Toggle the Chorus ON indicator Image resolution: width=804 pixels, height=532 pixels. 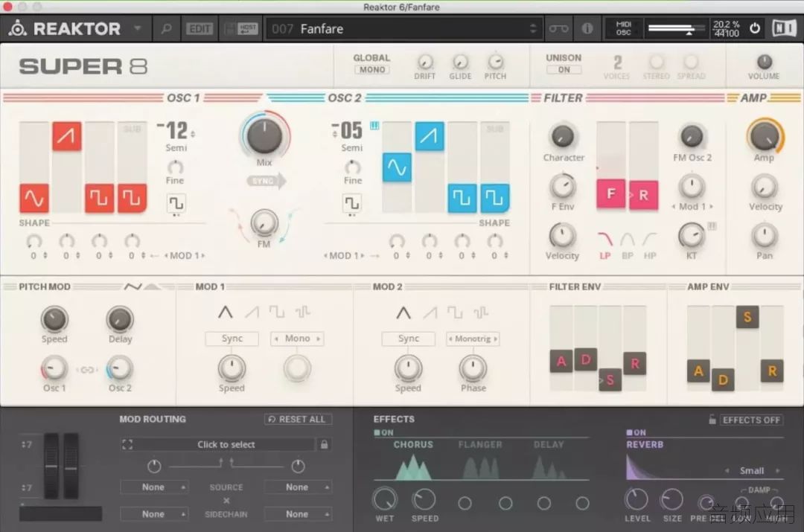(x=383, y=432)
